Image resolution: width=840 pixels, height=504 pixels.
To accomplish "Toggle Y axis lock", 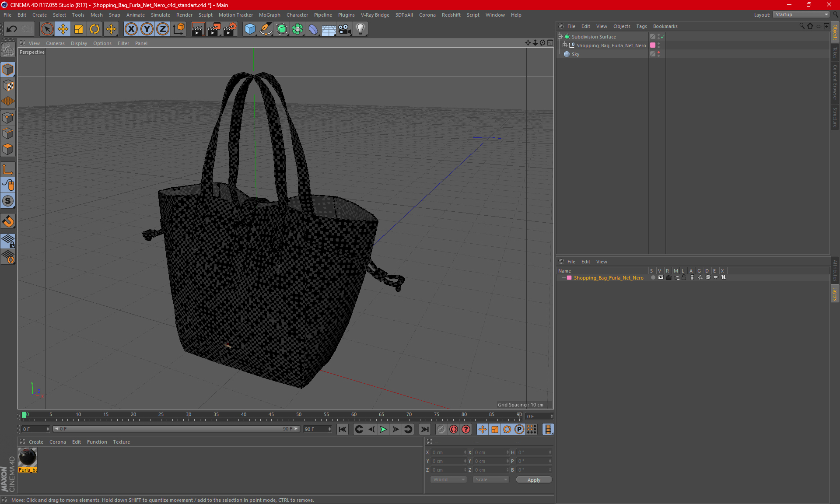I will pos(147,29).
